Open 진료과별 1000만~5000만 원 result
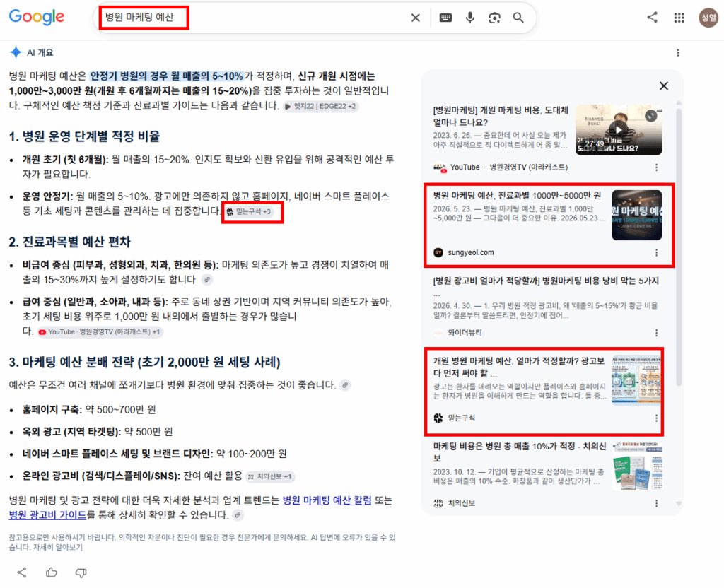The image size is (724, 588). pos(517,196)
